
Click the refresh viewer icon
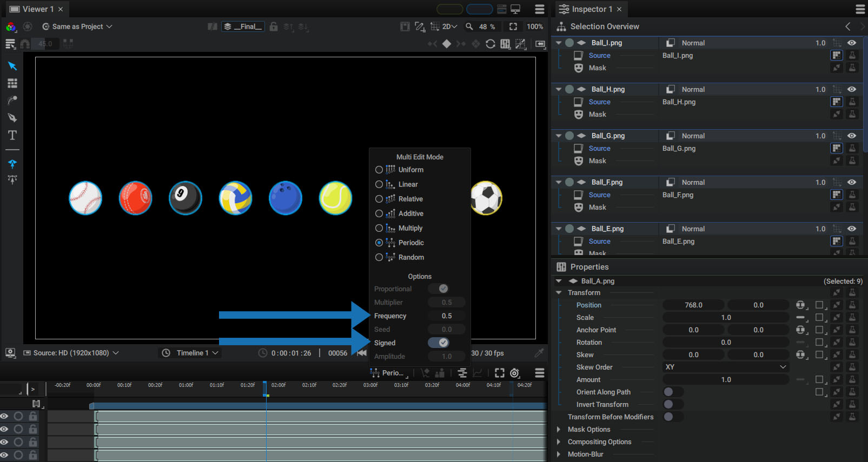491,44
